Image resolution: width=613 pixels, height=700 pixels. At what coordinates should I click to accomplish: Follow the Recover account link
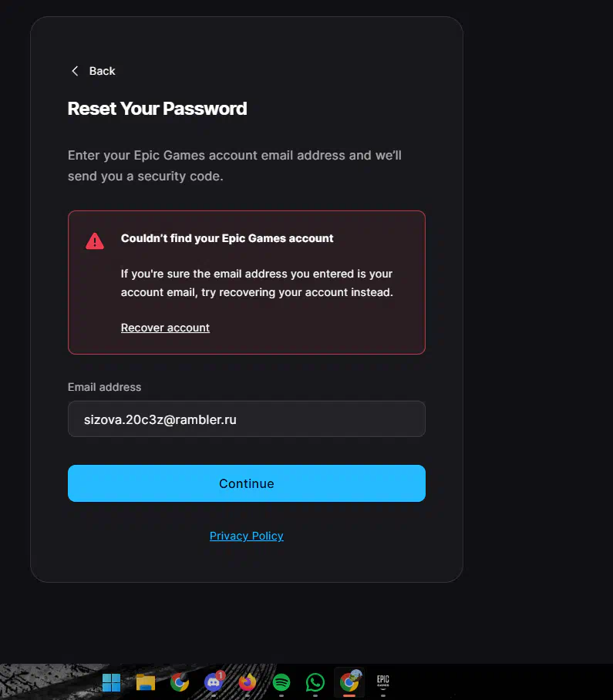(165, 328)
